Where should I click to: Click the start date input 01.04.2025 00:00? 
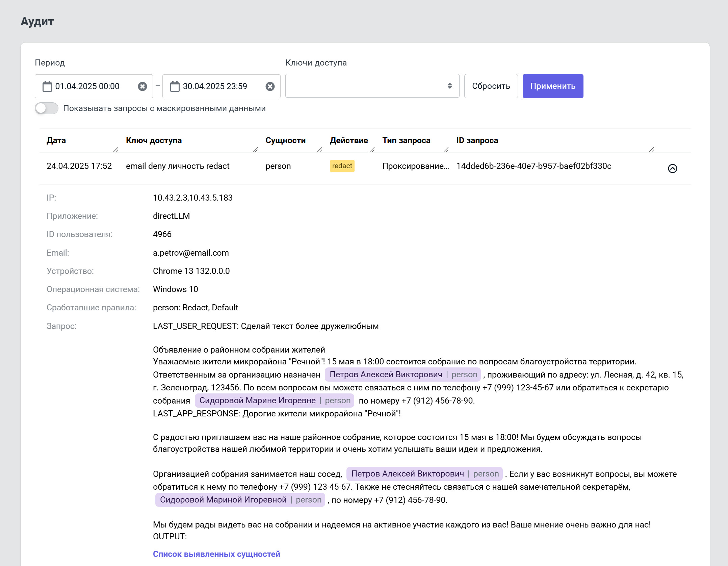click(87, 86)
